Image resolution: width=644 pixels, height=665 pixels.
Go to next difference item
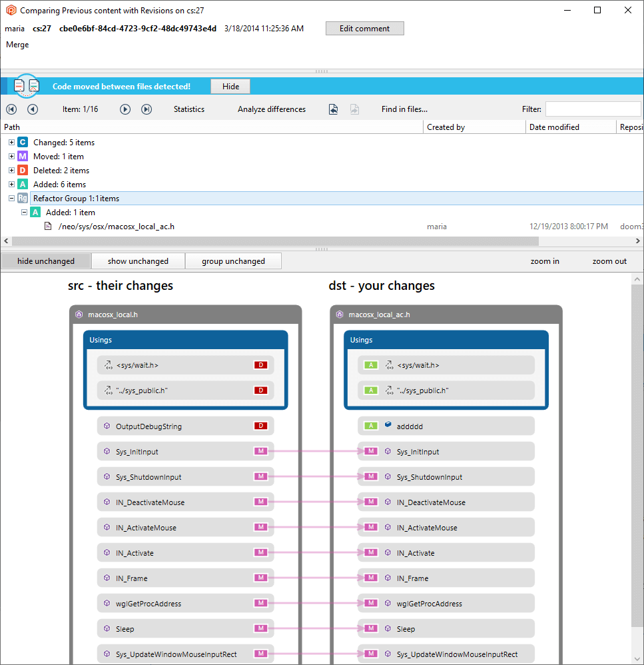pos(125,109)
